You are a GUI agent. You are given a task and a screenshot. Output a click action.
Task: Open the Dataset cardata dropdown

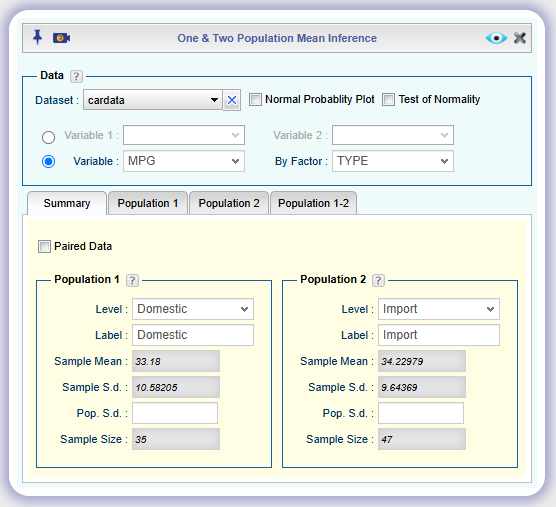click(153, 100)
